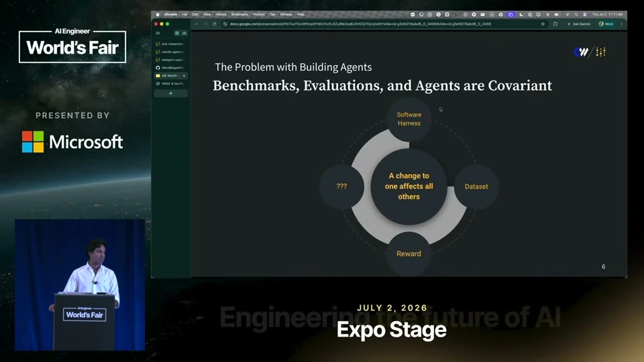
Task: Close the AIE World's tab
Action: coord(184,76)
